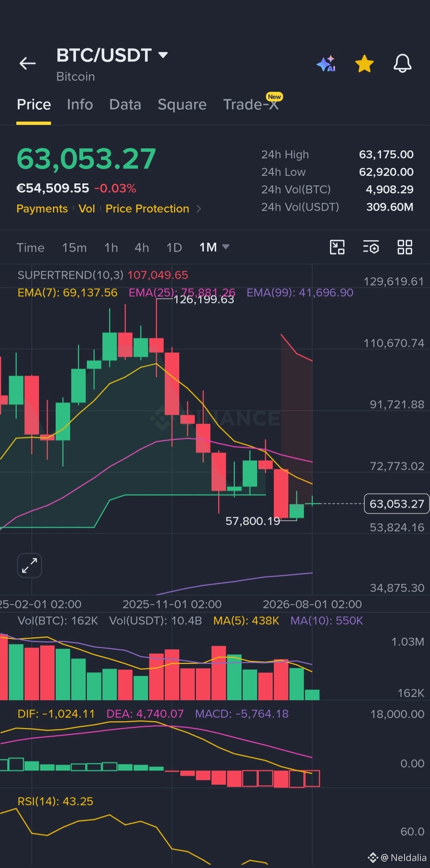Image resolution: width=430 pixels, height=868 pixels.
Task: Tap the 24h High value 63,175.00
Action: point(386,154)
